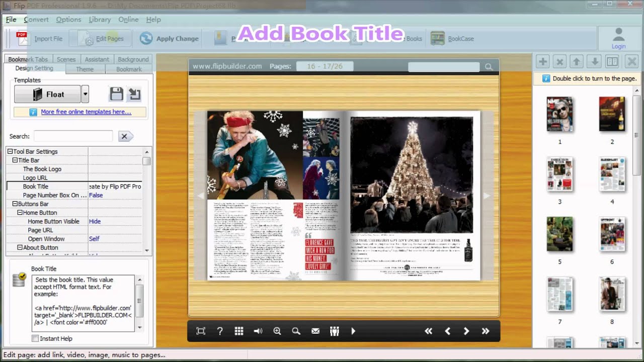Screen dimensions: 644x362
Task: Open the Help menu
Action: click(x=153, y=20)
